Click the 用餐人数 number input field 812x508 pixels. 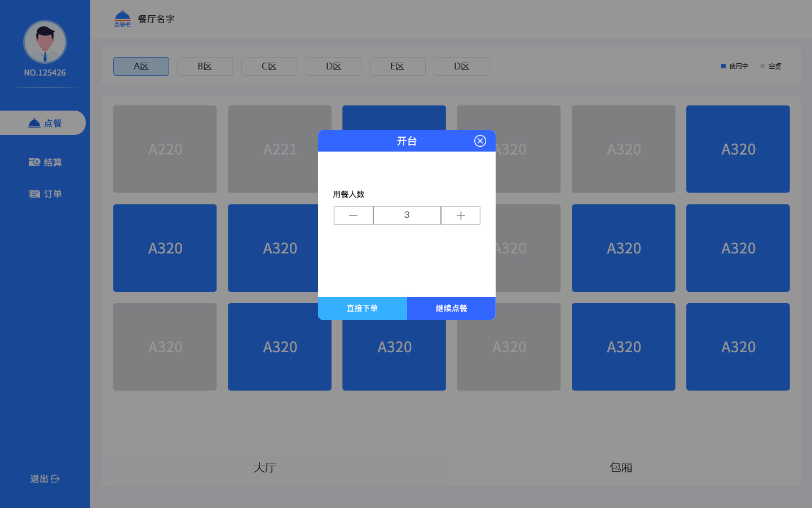coord(407,216)
